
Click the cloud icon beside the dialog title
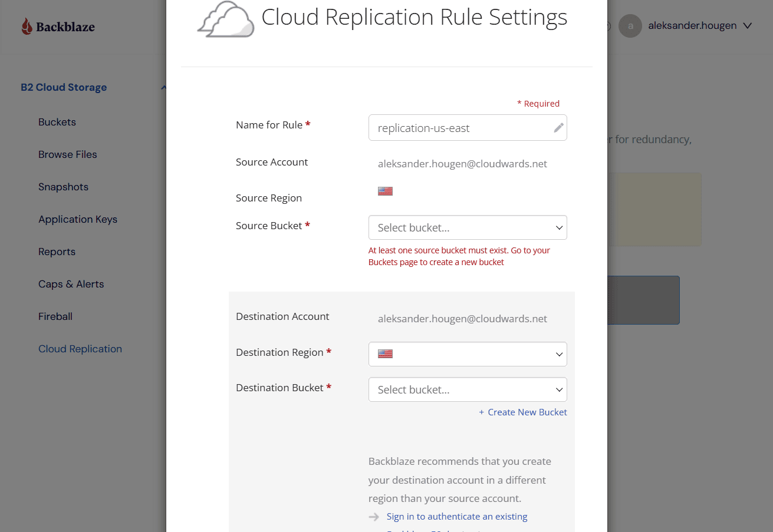[x=226, y=19]
